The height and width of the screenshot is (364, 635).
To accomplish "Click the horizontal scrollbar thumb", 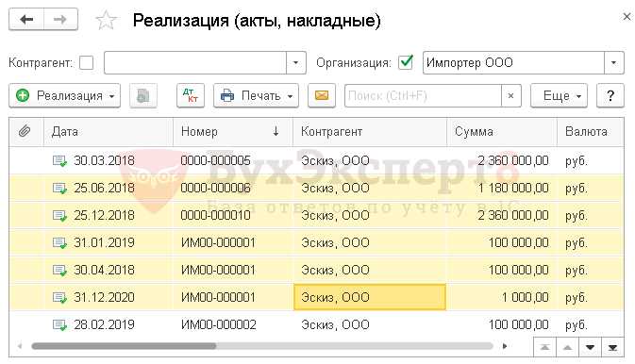I will click(x=124, y=346).
